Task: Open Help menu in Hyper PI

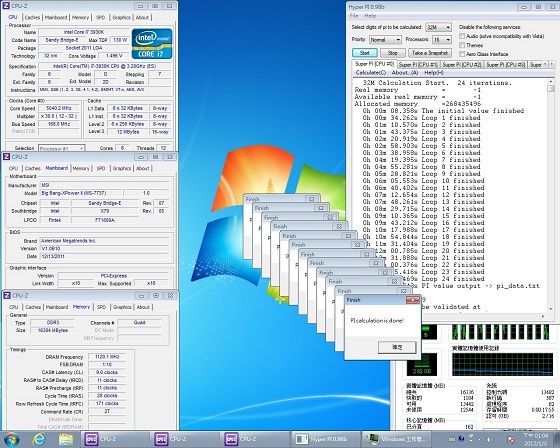Action: [370, 16]
